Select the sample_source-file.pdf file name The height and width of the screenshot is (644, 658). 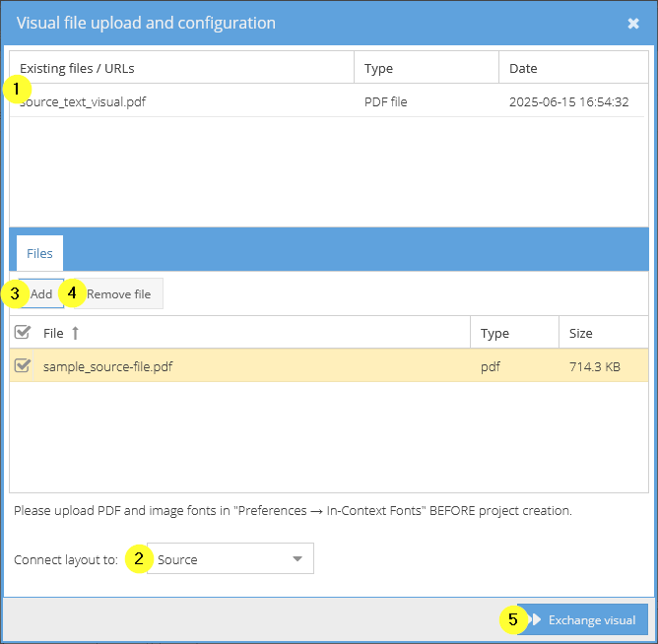[107, 366]
